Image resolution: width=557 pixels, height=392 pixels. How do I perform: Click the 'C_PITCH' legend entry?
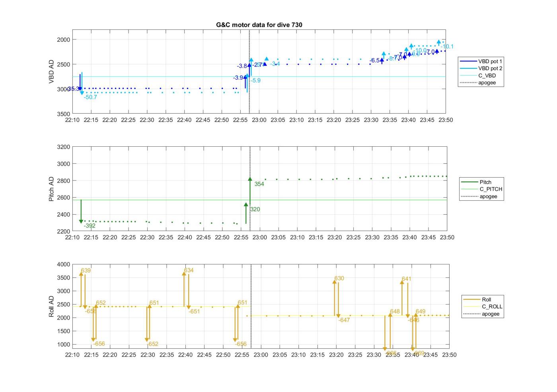[481, 189]
